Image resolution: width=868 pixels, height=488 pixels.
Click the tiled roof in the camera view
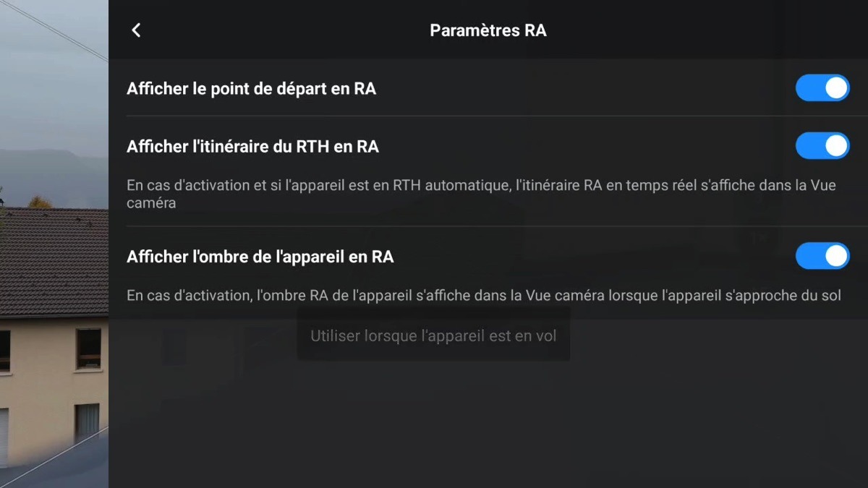[54, 260]
